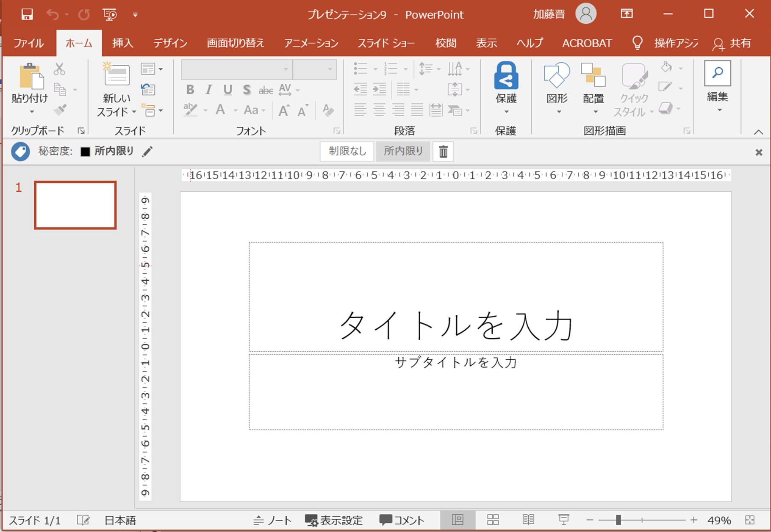Viewport: 771px width, 532px height.
Task: Select slide 1 thumbnail
Action: 75,205
